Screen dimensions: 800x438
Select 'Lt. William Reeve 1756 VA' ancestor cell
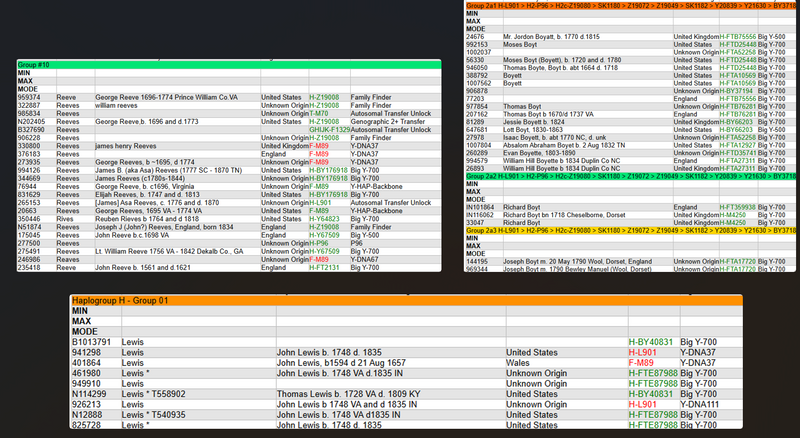169,251
